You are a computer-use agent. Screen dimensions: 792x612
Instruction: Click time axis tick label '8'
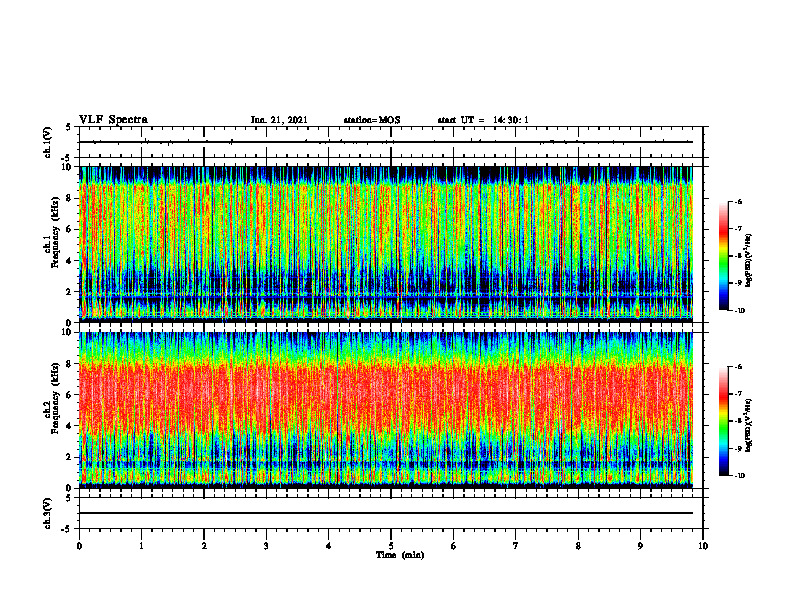click(578, 546)
